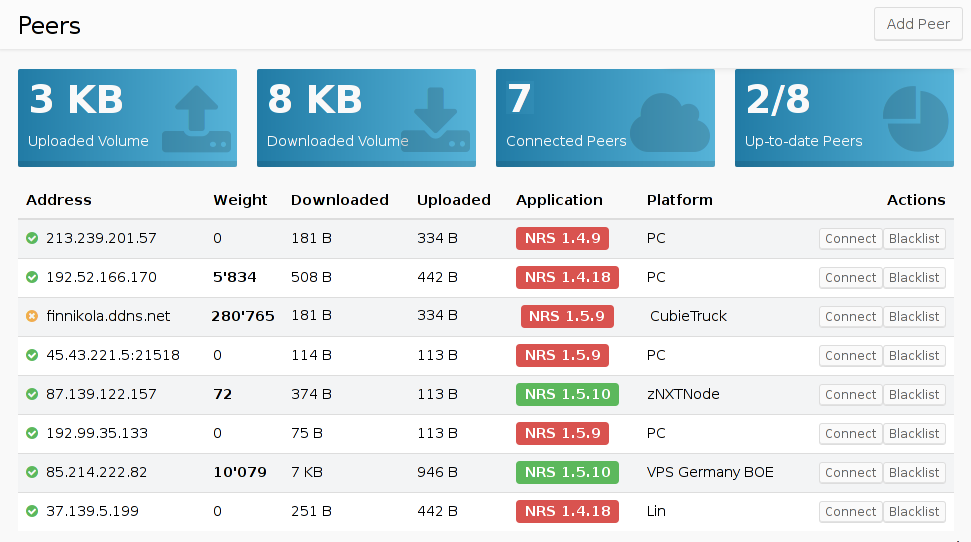Connect to peer 87.139.122.157
Viewport: 971px width, 542px height.
pos(850,395)
